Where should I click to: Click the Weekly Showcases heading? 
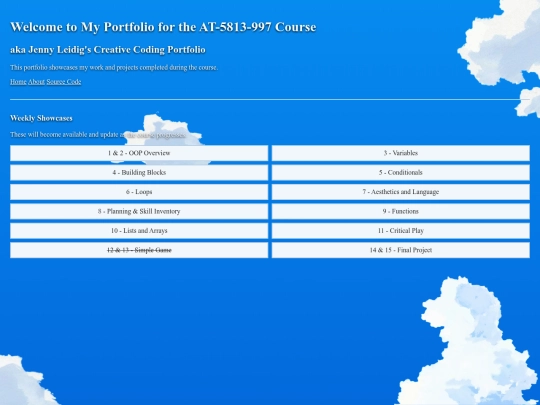point(41,118)
